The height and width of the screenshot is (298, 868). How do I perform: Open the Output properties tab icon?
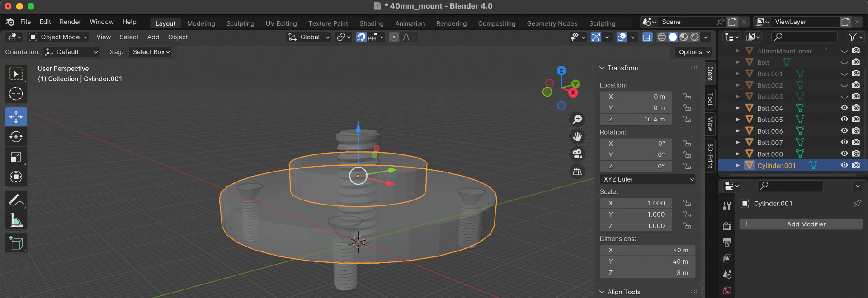click(727, 242)
